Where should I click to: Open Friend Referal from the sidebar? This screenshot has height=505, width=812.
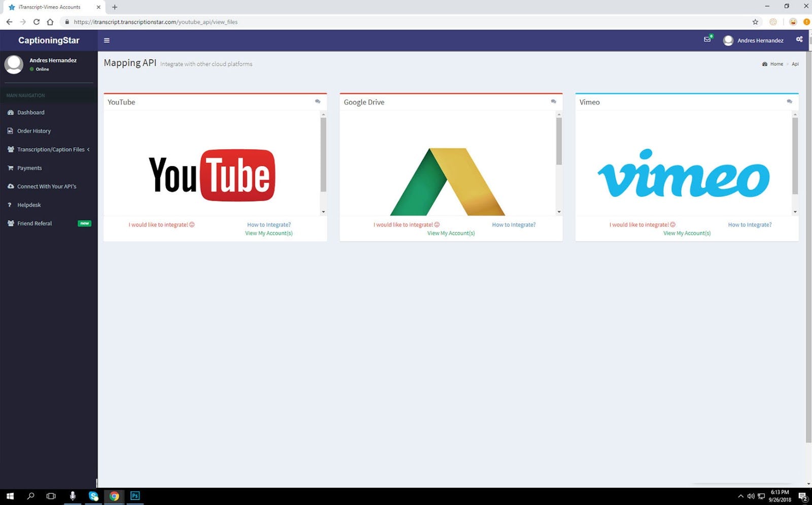click(x=35, y=223)
